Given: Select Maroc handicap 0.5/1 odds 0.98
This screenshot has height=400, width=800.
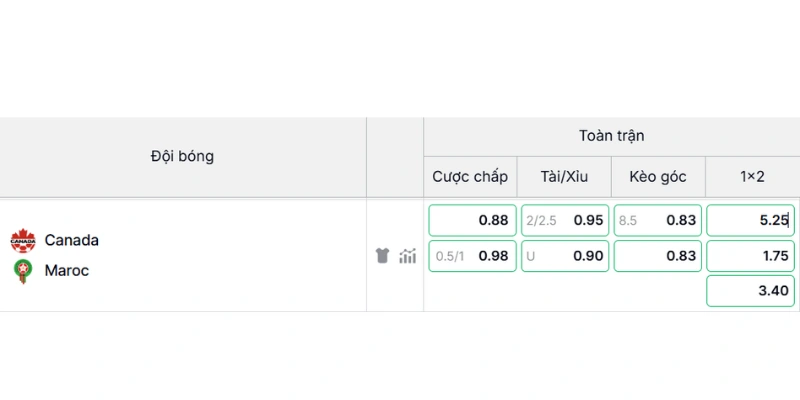Looking at the screenshot, I should (472, 256).
